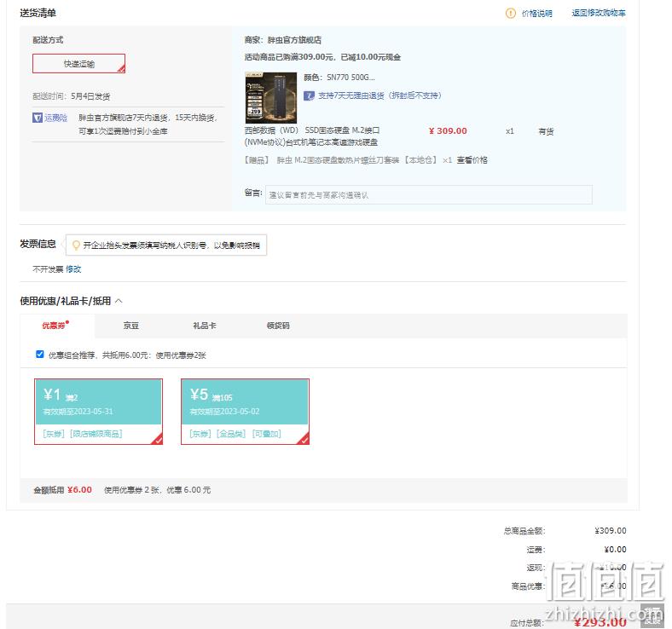Open 价格说明 price explanation link
This screenshot has width=672, height=629.
536,14
